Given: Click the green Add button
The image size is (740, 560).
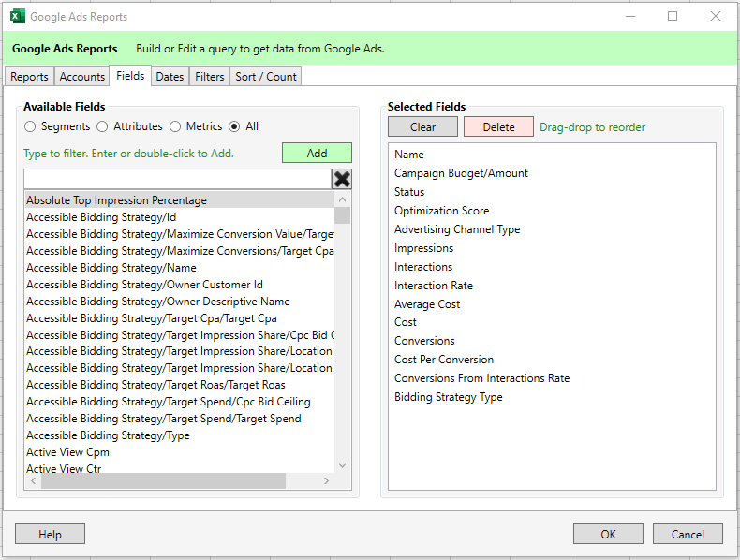Looking at the screenshot, I should click(317, 153).
